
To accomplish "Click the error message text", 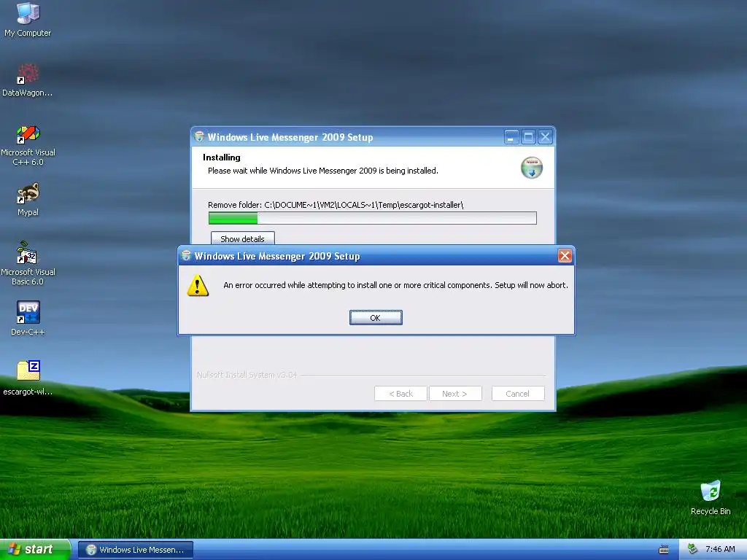I will (395, 285).
